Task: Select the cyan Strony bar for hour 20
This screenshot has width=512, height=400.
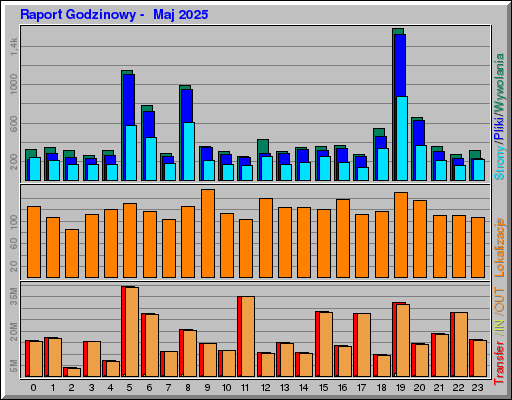Action: [x=421, y=163]
